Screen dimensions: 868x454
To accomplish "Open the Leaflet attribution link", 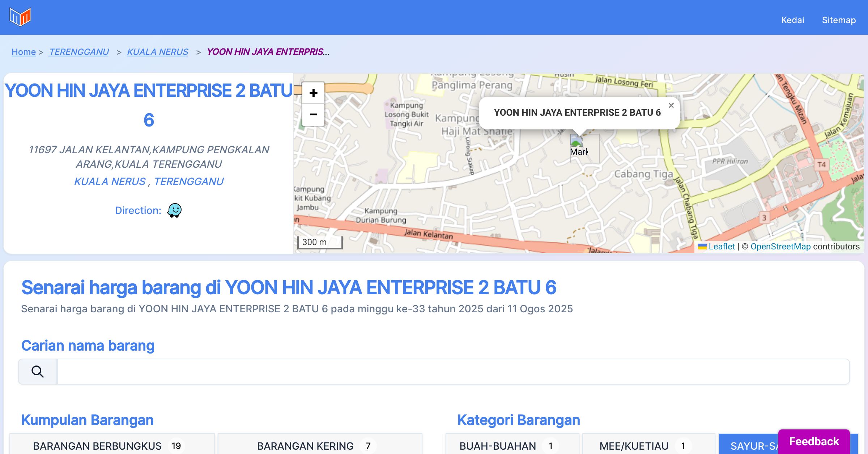I will pos(722,247).
